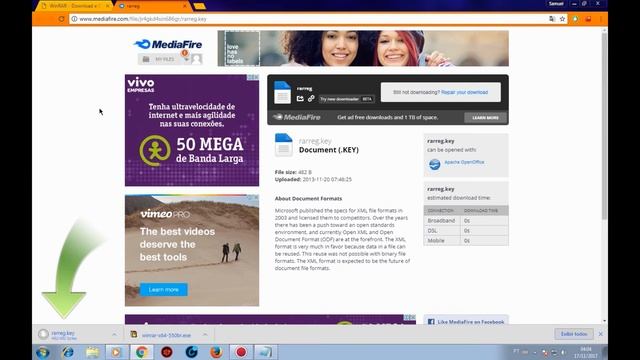Click the translate page icon in the address bar
This screenshot has height=360, width=640.
point(552,19)
